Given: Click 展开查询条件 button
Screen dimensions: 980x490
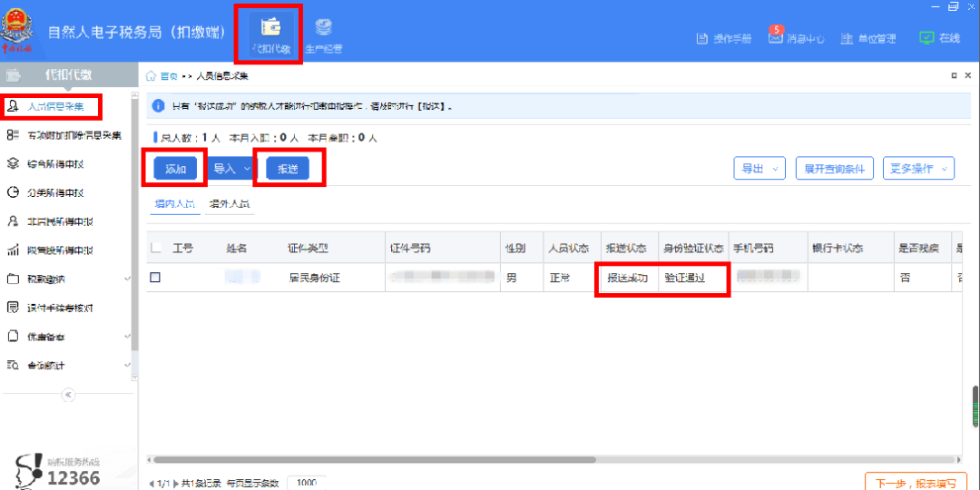Looking at the screenshot, I should (834, 169).
